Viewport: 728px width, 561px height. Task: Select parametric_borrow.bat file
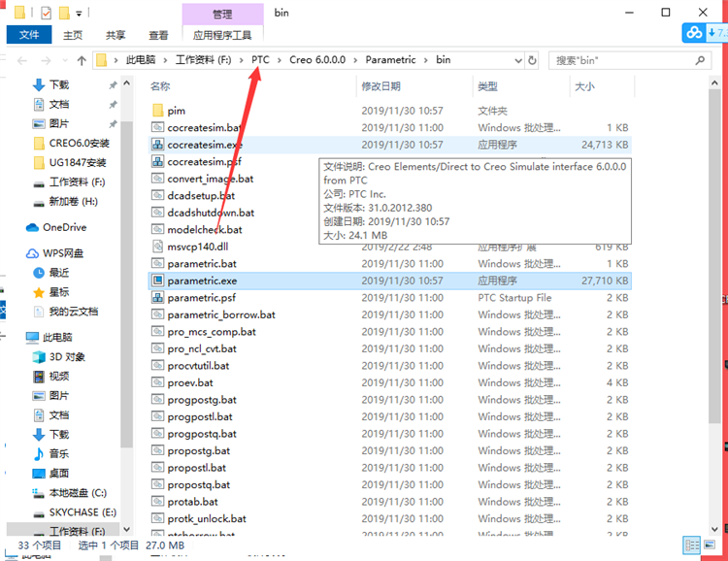click(x=221, y=314)
